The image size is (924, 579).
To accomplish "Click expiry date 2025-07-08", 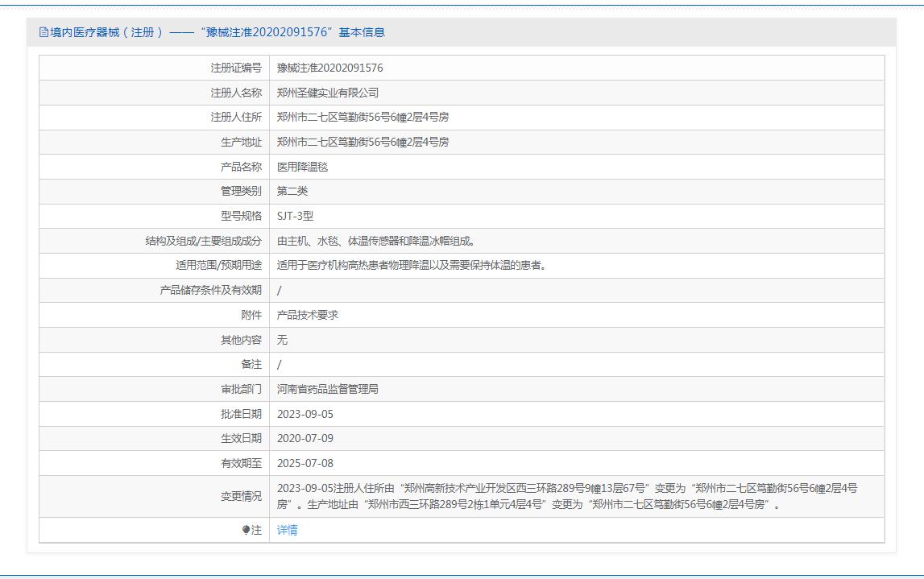I will click(x=305, y=463).
